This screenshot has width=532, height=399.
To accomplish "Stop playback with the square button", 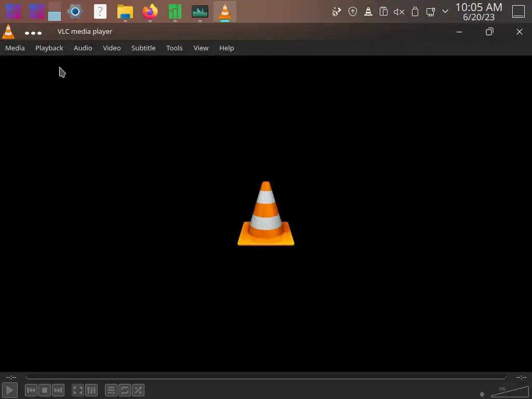I will pyautogui.click(x=45, y=390).
